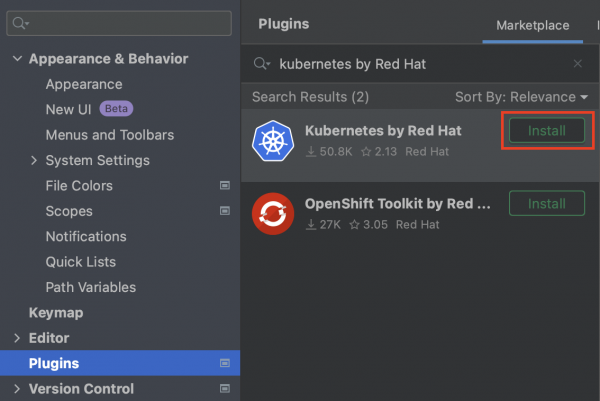
Task: Click the project-level icon beside File Colors
Action: (x=225, y=186)
